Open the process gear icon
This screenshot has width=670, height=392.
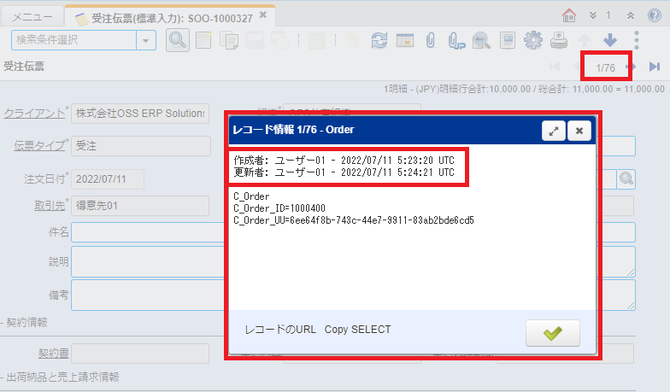tap(533, 41)
